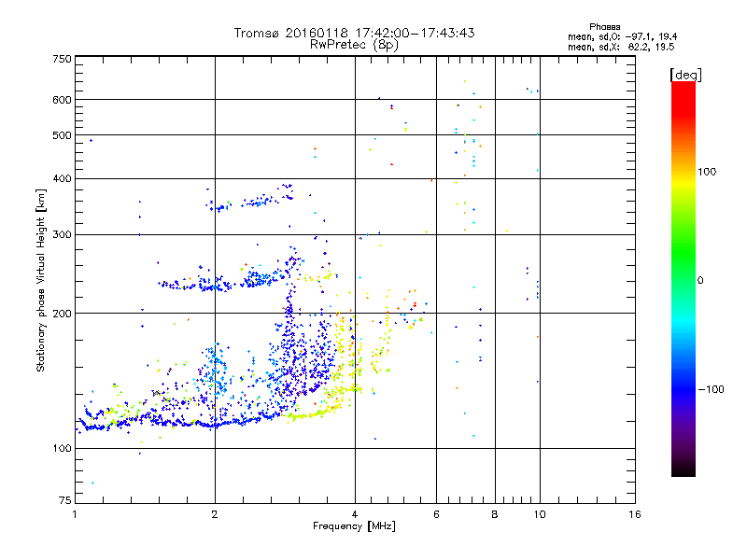The height and width of the screenshot is (560, 747).
Task: Select the 'mean, sd,O: -97.1, 19.4' line
Action: pyautogui.click(x=622, y=36)
